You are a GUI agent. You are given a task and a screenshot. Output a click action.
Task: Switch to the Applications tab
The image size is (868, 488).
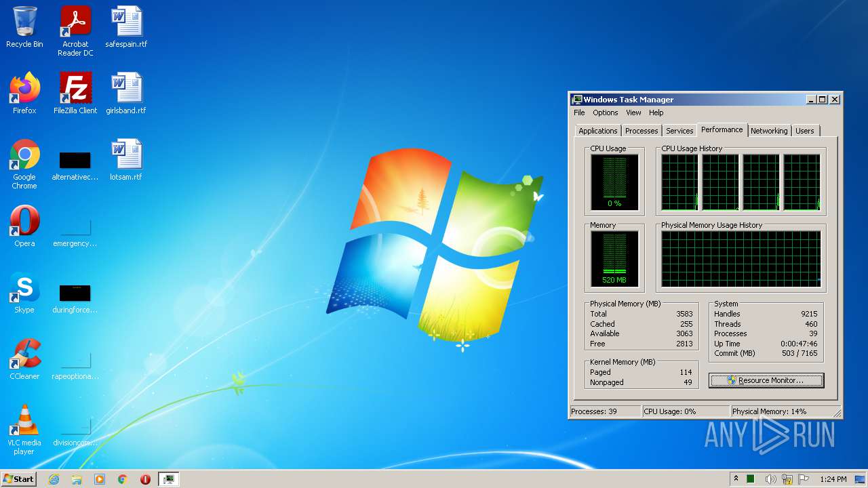[x=597, y=131]
